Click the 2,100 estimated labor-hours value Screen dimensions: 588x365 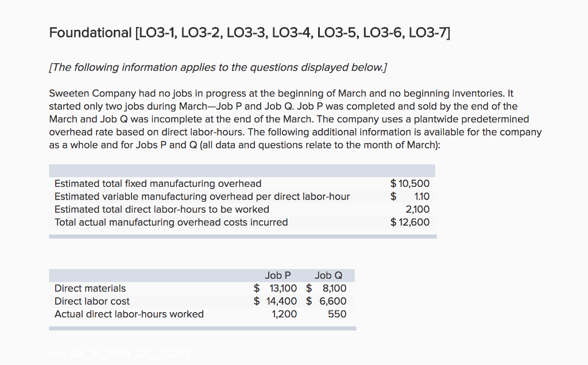(x=417, y=209)
